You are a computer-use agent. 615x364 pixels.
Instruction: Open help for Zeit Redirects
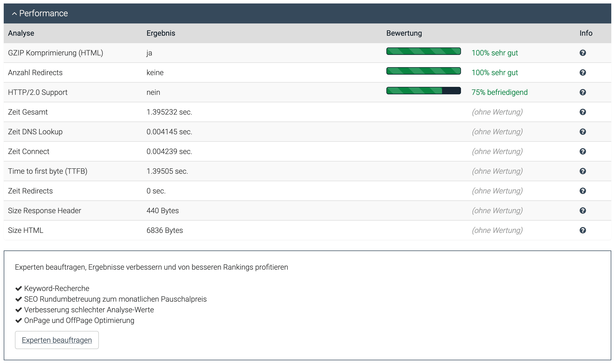[582, 191]
